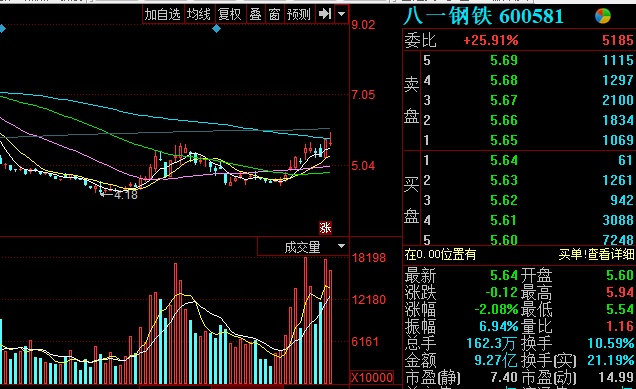Open the 买单!查看详细 link

point(596,254)
